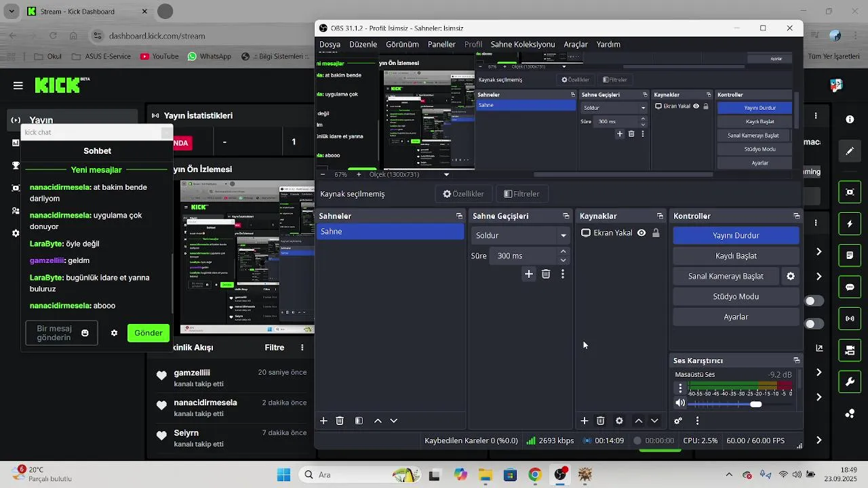The image size is (868, 488).
Task: Select the Stream - Kick Dashboard browser tab
Action: (87, 12)
